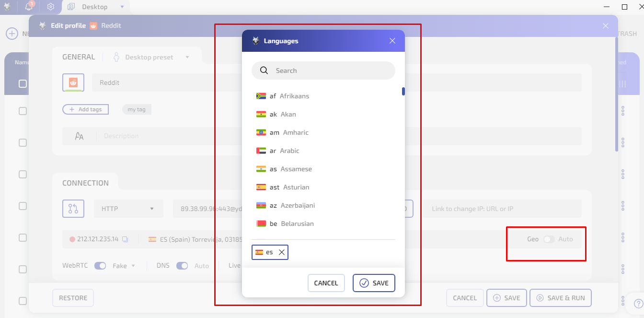This screenshot has width=644, height=318.
Task: Click the SAVE & RUN button
Action: 560,298
